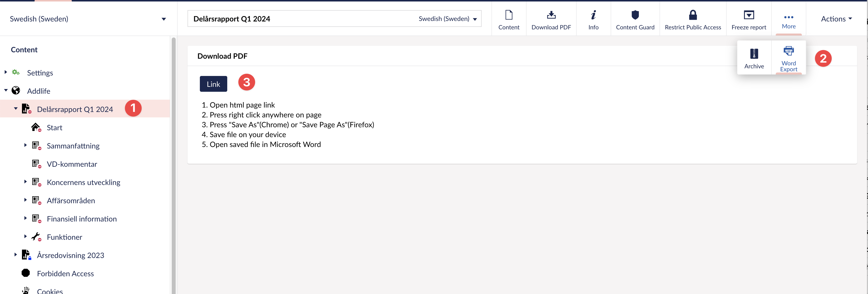Image resolution: width=868 pixels, height=294 pixels.
Task: Open the Actions dropdown menu
Action: 836,19
